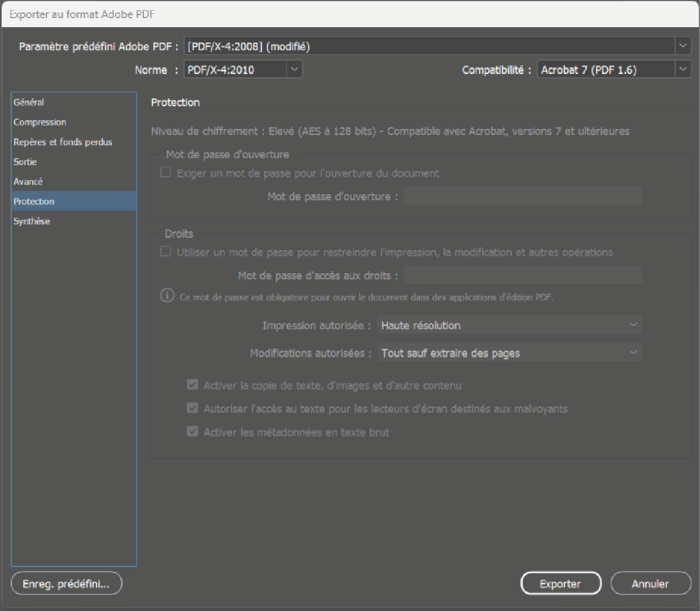
Task: Open the Compatibilité dropdown
Action: (x=613, y=69)
